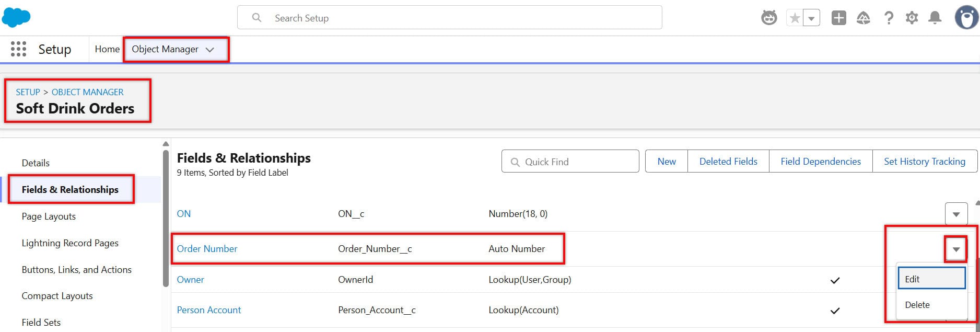This screenshot has height=332, width=980.
Task: Switch to the Home tab
Action: 107,49
